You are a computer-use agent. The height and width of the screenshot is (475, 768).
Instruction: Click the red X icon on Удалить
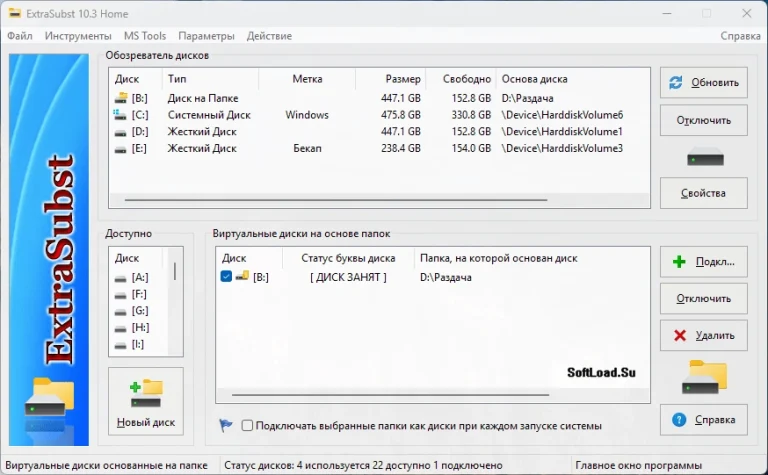tap(680, 335)
